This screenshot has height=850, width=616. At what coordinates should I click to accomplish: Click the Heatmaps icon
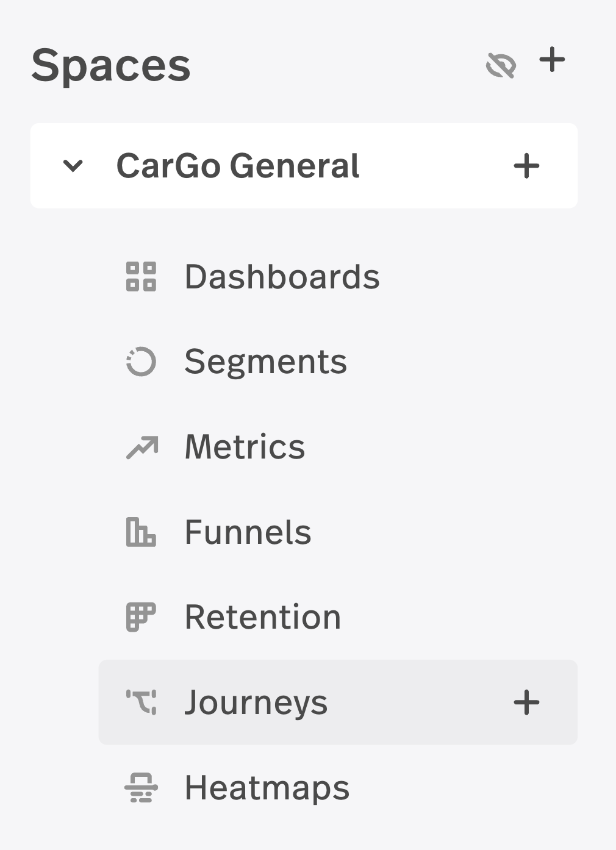[x=141, y=787]
